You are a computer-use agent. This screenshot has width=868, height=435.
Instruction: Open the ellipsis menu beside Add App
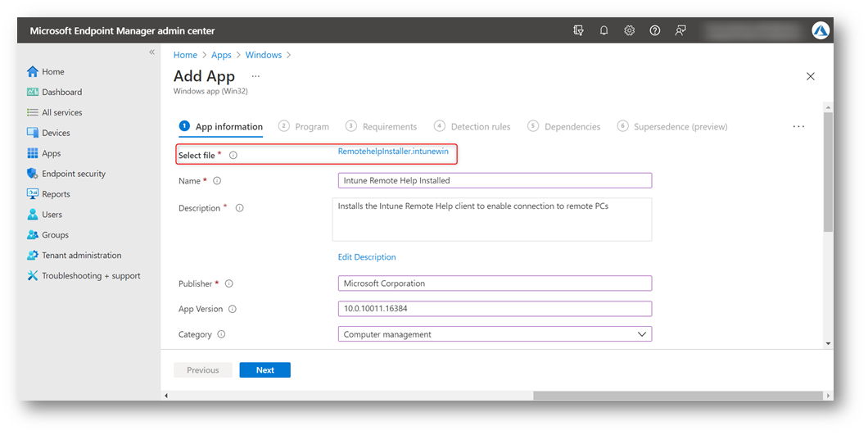click(x=255, y=76)
